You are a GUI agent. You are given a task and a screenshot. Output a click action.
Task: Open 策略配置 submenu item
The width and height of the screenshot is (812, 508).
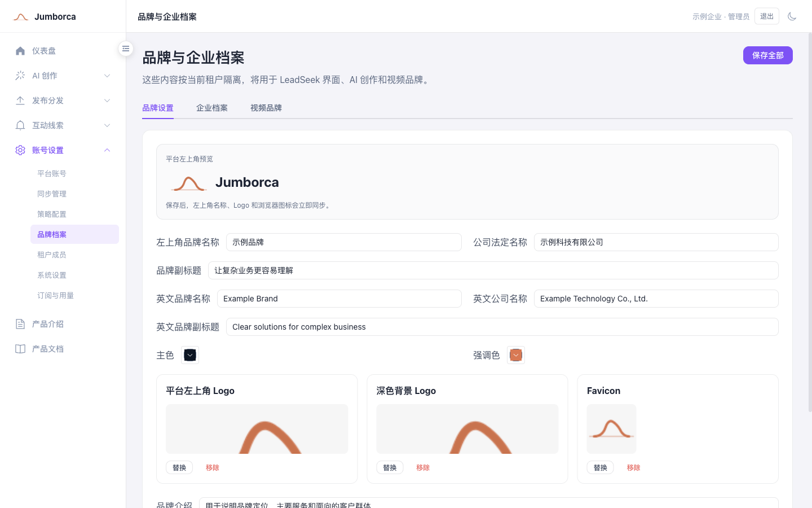pyautogui.click(x=74, y=214)
